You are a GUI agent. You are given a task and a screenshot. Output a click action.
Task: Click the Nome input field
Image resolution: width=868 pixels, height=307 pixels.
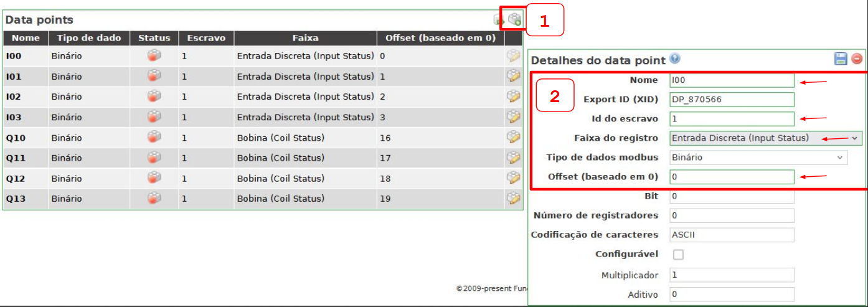[x=732, y=80]
